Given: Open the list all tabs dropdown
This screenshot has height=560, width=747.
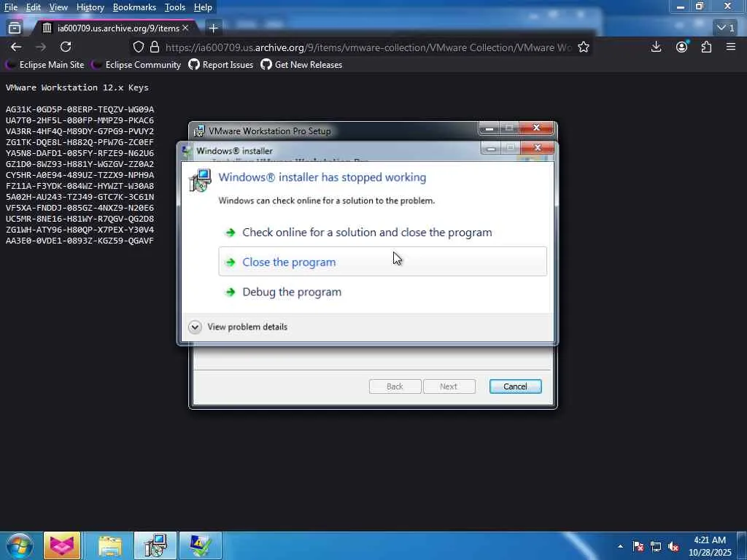Looking at the screenshot, I should 726,28.
